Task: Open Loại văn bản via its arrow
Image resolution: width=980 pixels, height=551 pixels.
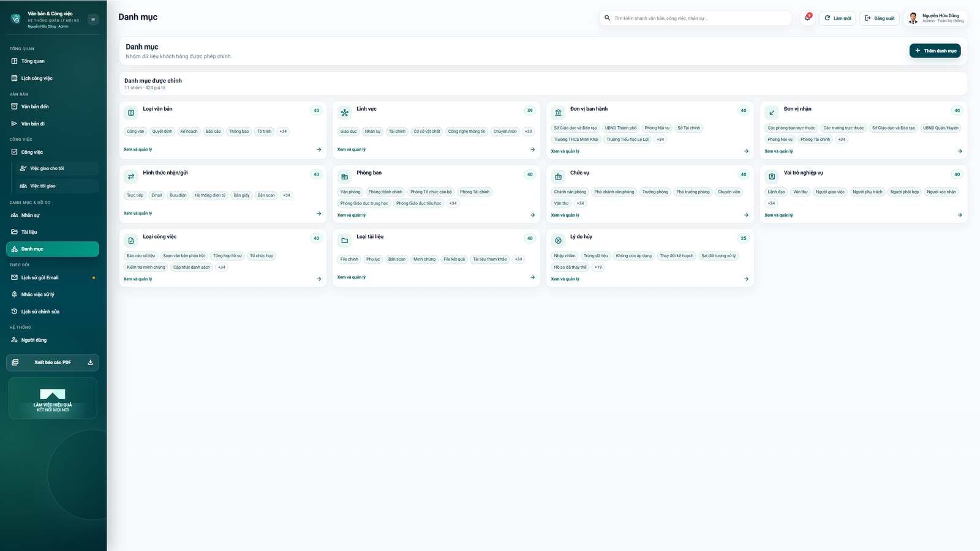Action: [319, 149]
